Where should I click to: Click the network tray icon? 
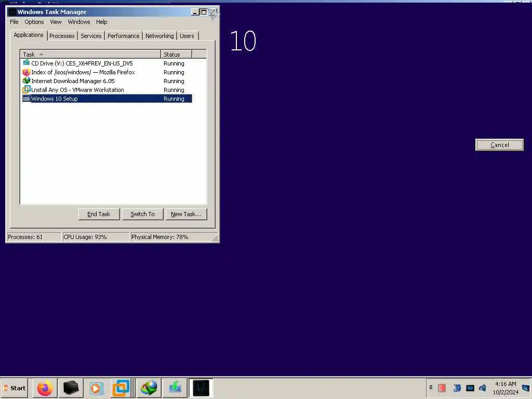(457, 388)
